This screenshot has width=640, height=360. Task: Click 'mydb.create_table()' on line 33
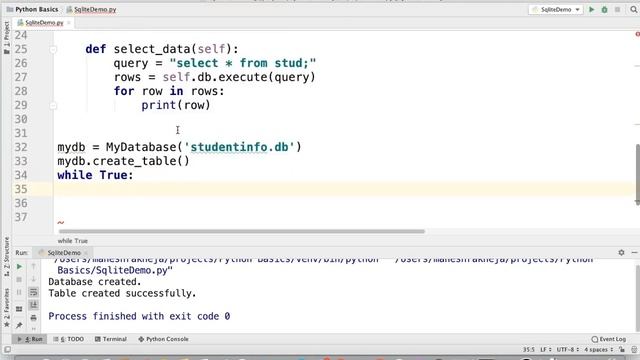pos(123,161)
